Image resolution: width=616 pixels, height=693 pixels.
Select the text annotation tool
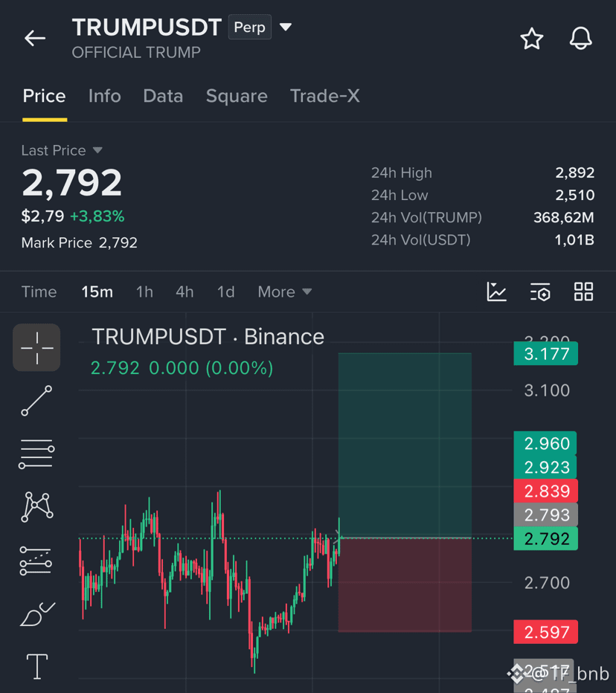(37, 666)
